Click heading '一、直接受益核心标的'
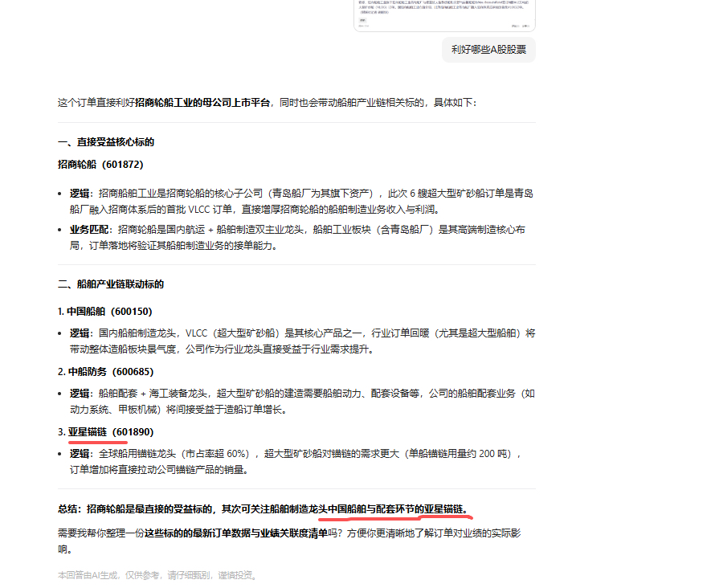 point(106,142)
